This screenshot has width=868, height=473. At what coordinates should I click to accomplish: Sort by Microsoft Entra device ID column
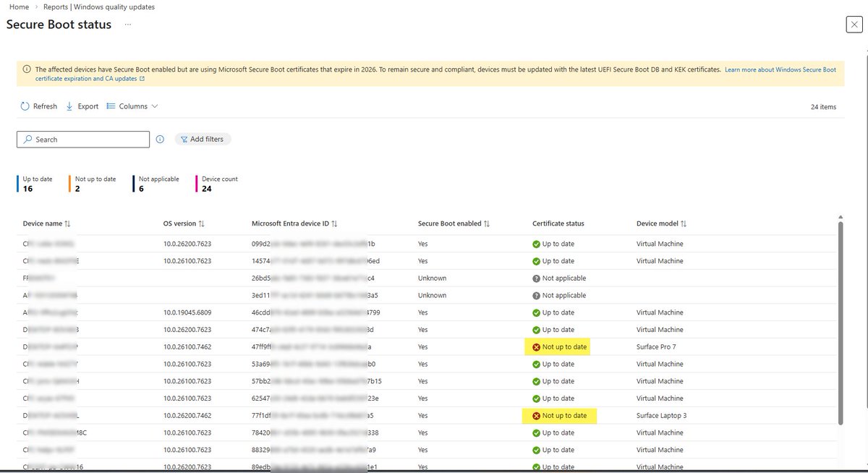[294, 223]
